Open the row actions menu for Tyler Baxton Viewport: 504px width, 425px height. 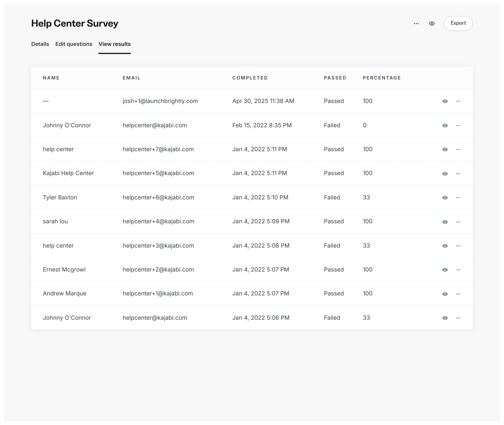458,197
